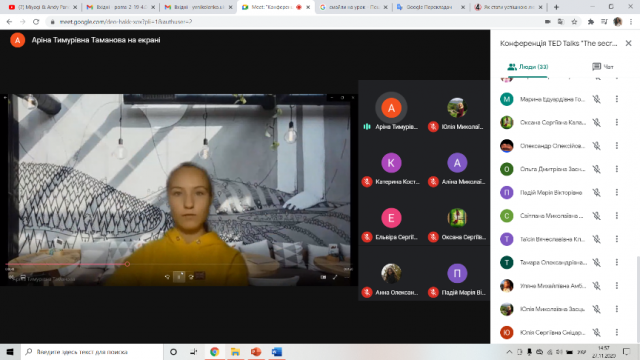Open the Люди (33) participants tab
Screen dimensions: 640x360
point(528,67)
